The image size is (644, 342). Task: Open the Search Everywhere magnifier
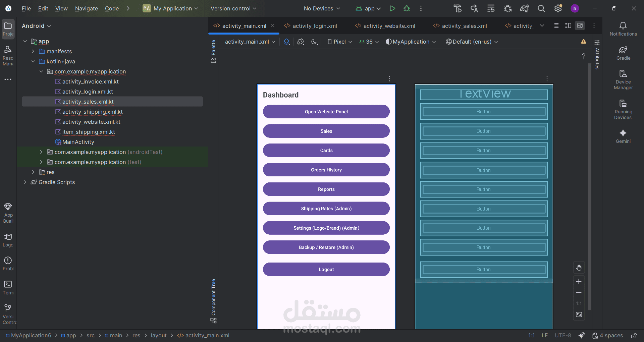pyautogui.click(x=541, y=8)
